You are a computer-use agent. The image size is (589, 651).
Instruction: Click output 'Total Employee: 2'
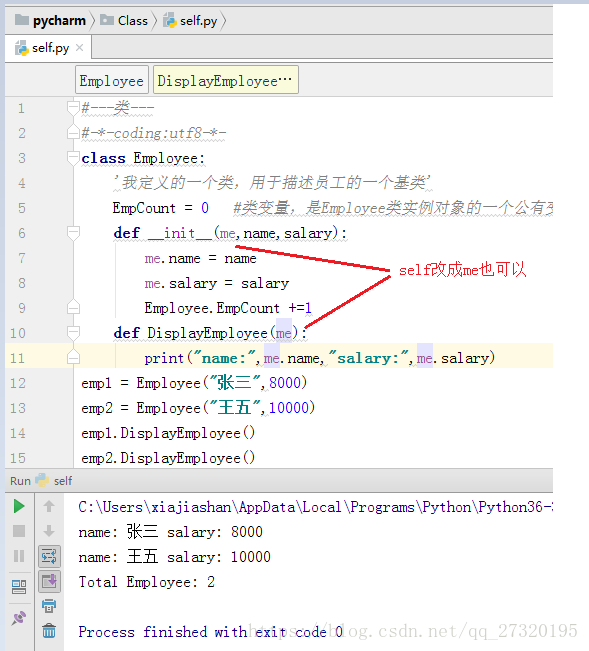[x=147, y=582]
